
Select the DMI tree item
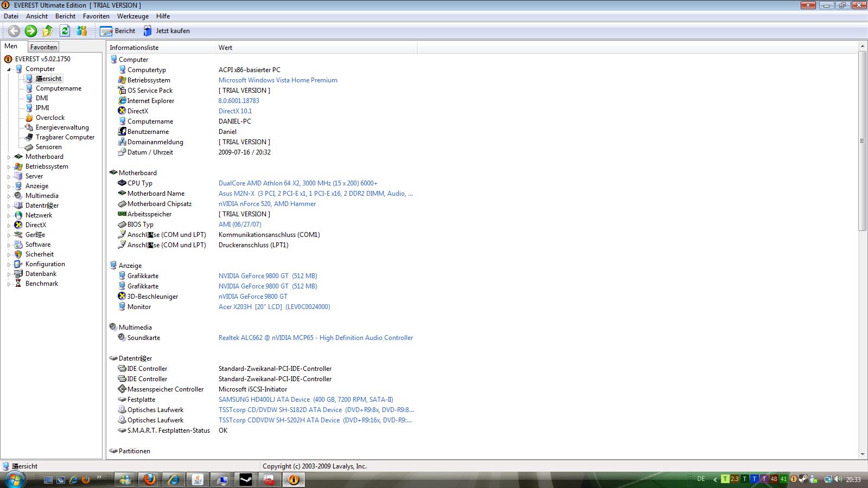coord(42,98)
